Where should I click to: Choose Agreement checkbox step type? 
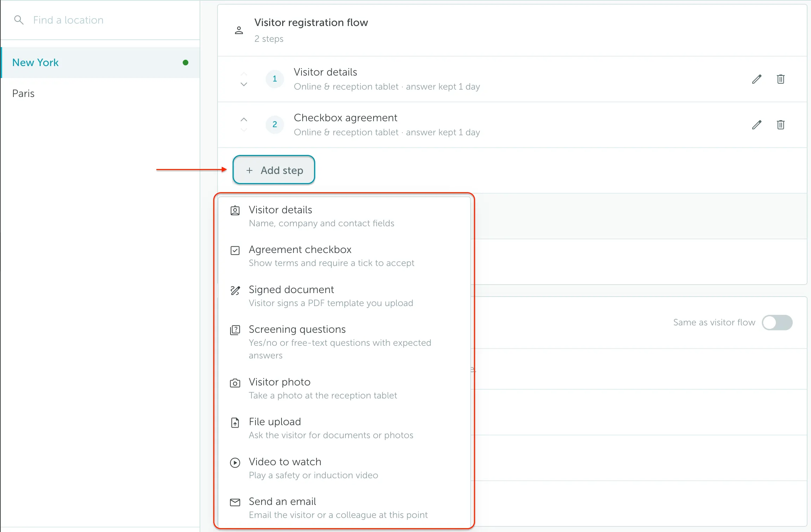click(x=344, y=256)
